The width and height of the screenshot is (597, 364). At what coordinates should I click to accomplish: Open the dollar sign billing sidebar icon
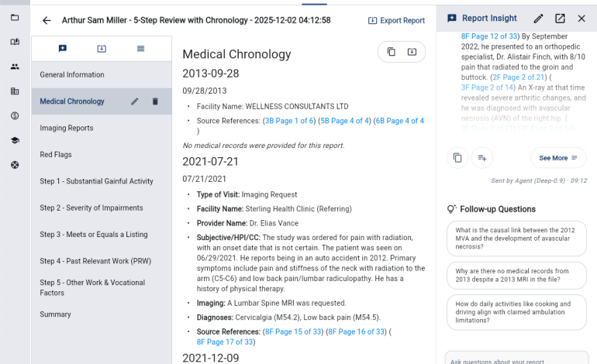(x=15, y=115)
